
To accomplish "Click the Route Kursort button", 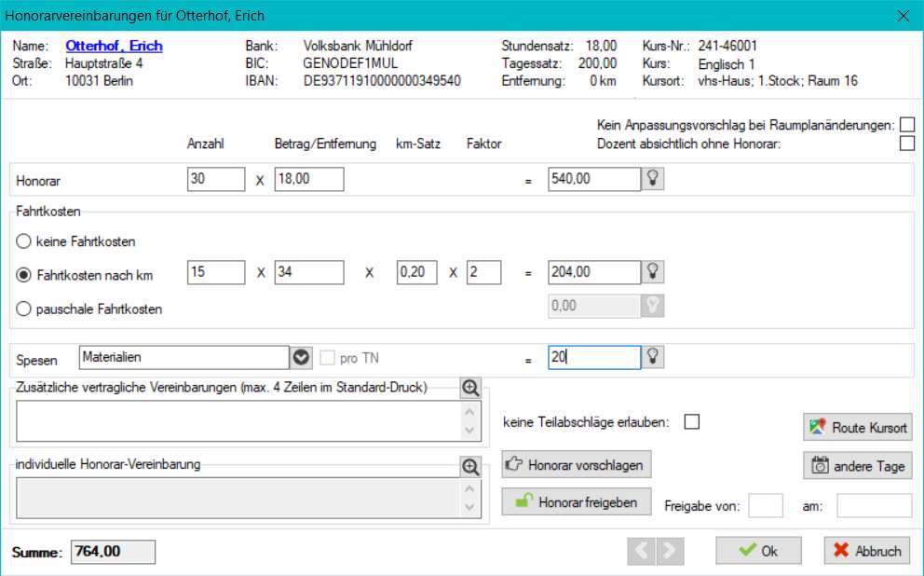I will click(x=858, y=427).
